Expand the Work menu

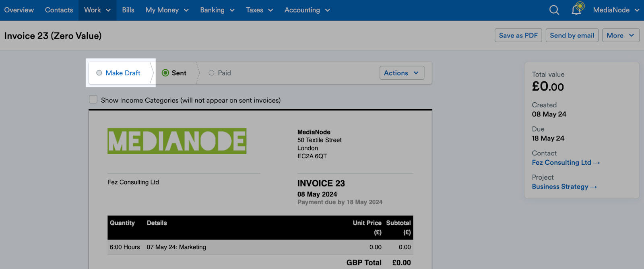click(97, 10)
